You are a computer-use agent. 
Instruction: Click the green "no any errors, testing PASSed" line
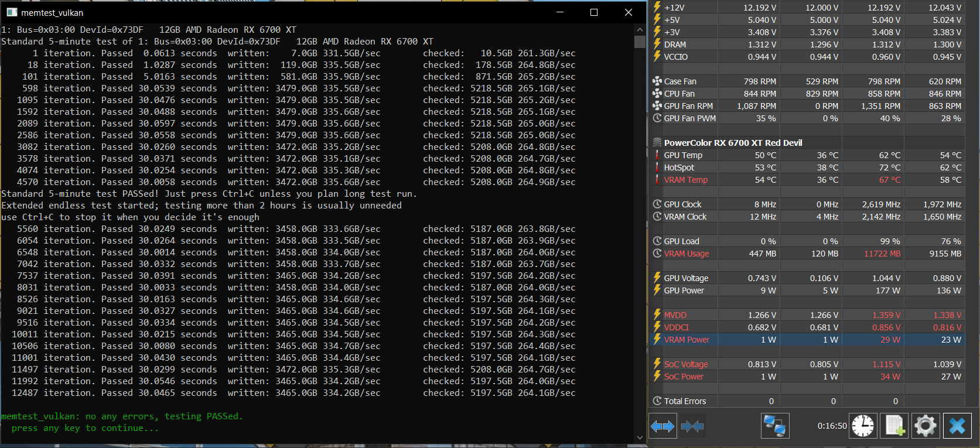pos(122,416)
